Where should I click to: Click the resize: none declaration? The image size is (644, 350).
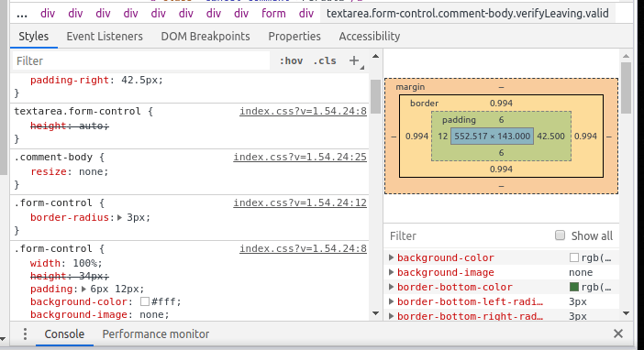click(x=70, y=171)
